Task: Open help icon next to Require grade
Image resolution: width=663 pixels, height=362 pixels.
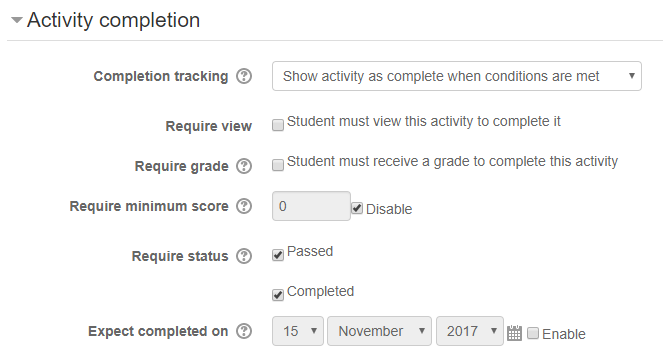Action: coord(244,166)
